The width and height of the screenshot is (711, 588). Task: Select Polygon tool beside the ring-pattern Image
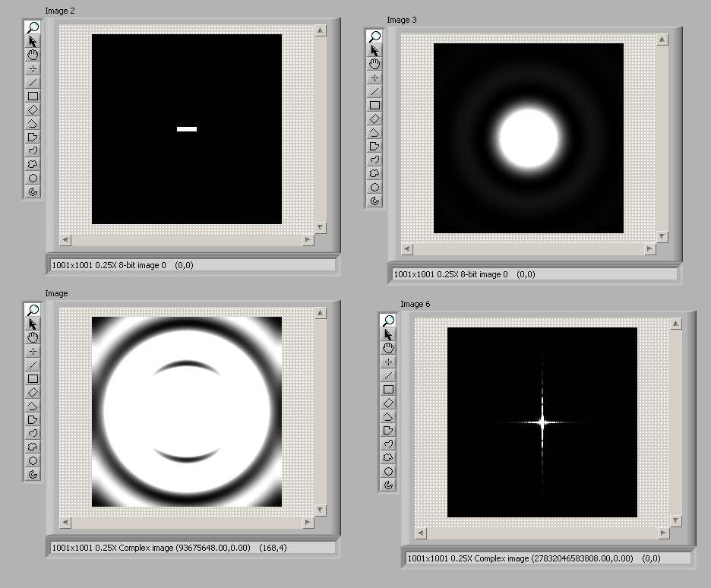point(33,419)
